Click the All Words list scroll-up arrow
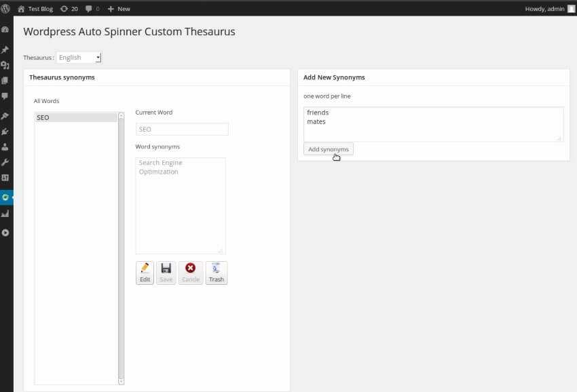The width and height of the screenshot is (577, 392). [121, 116]
